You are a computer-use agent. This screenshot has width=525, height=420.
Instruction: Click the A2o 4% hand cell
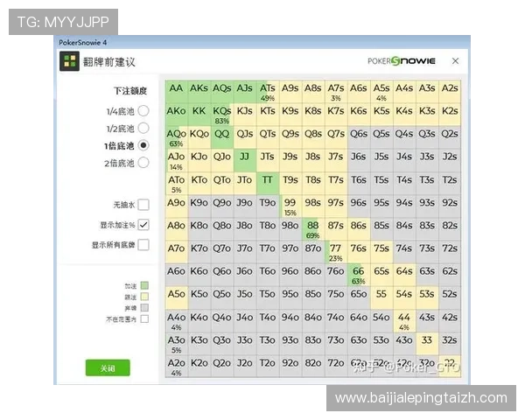click(177, 366)
